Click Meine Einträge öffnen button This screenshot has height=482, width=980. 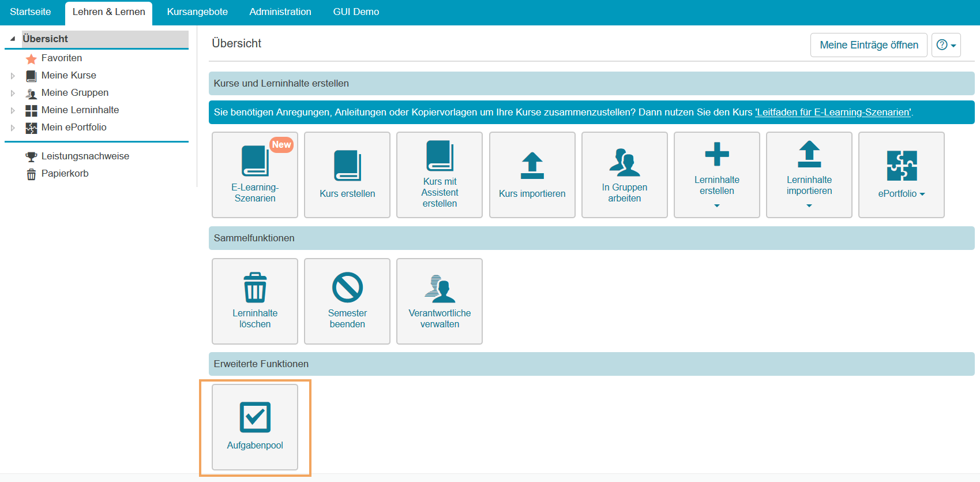[868, 45]
